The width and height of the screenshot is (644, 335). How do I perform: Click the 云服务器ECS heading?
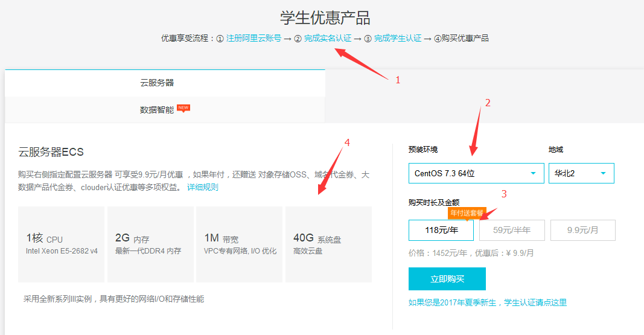[x=51, y=152]
